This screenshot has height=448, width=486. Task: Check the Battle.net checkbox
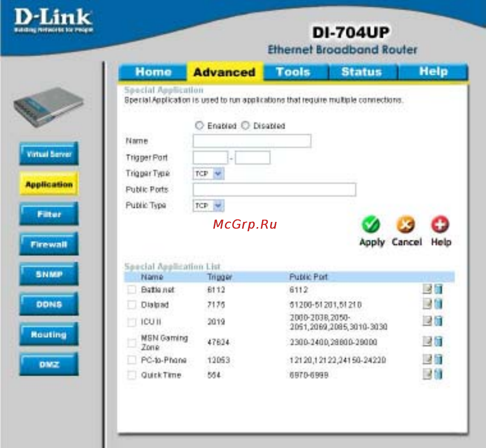(x=132, y=289)
